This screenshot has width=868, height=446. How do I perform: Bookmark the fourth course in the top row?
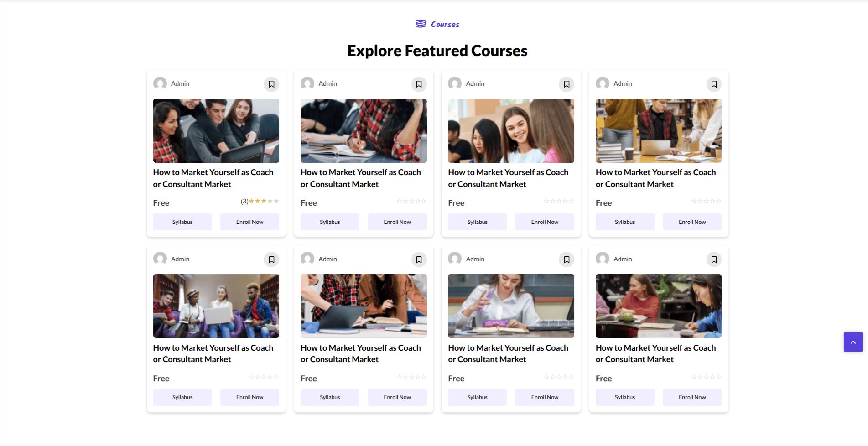click(x=714, y=84)
